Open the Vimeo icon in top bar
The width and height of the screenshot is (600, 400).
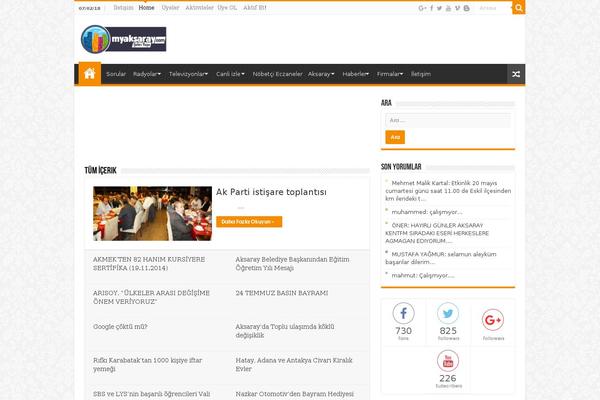(x=457, y=8)
